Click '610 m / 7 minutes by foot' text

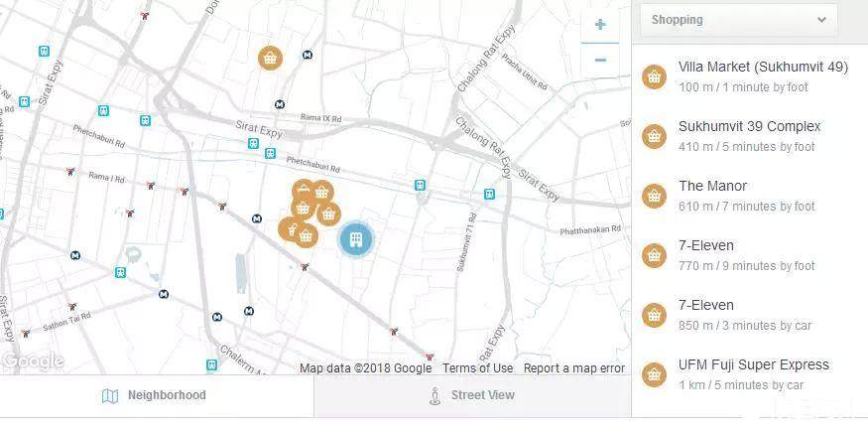pos(747,207)
